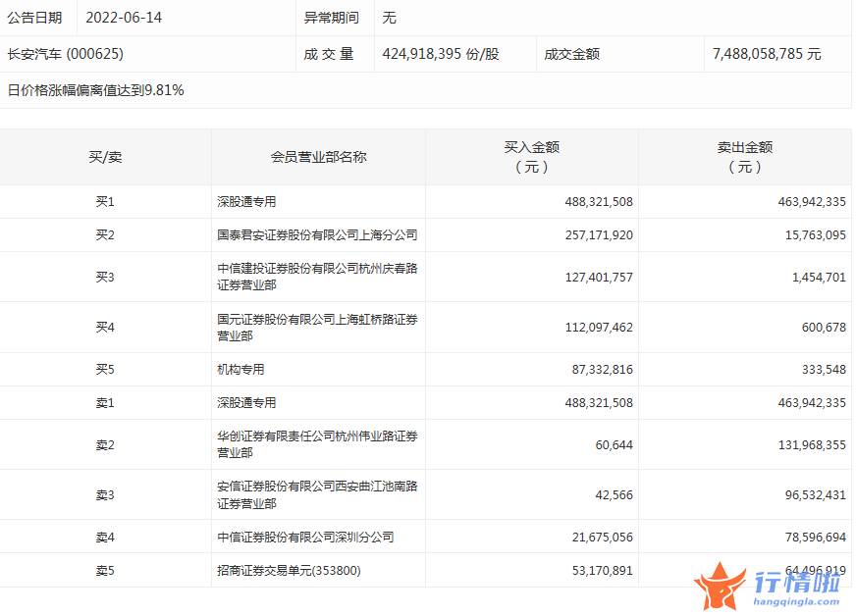
Task: Select the 卖5 row label
Action: (105, 571)
